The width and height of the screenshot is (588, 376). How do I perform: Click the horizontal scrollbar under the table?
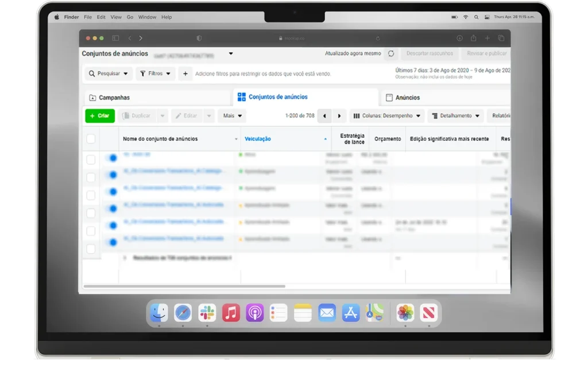point(184,286)
